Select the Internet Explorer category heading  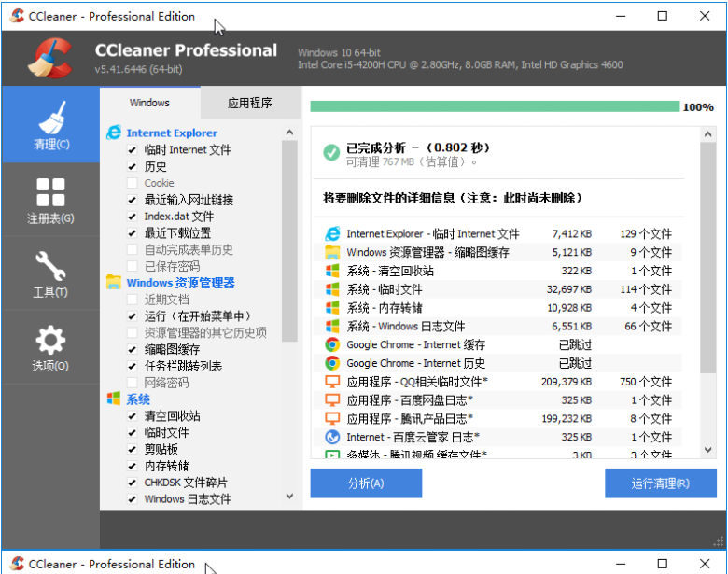[172, 133]
